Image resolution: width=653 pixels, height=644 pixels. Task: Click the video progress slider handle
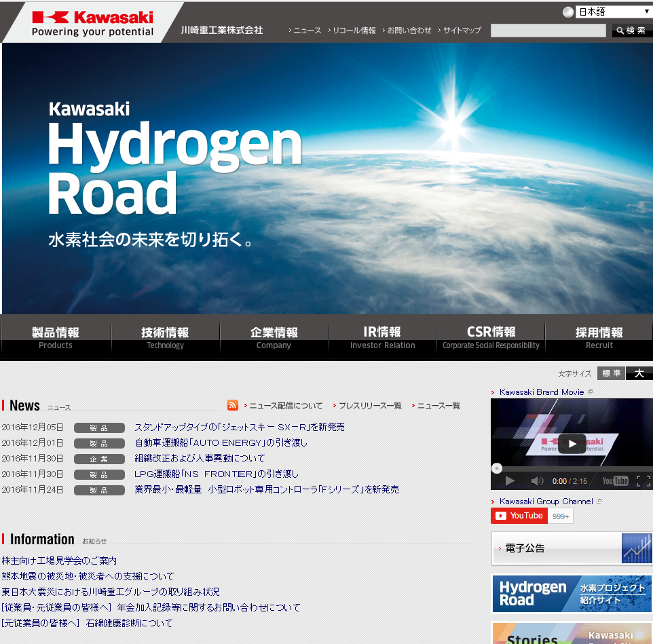click(497, 468)
